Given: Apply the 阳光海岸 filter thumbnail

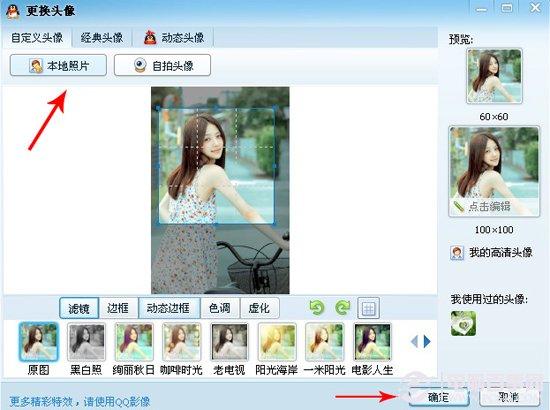Looking at the screenshot, I should pyautogui.click(x=277, y=342).
